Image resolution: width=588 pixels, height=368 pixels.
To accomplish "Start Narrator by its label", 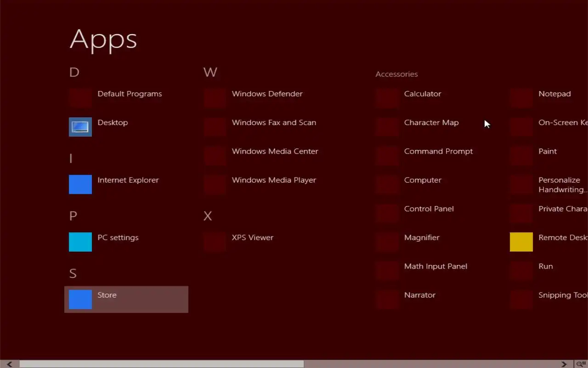I will pyautogui.click(x=420, y=295).
